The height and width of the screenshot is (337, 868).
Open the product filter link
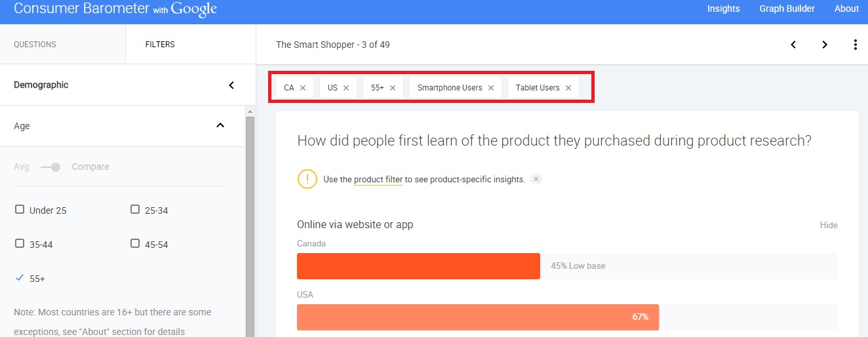pyautogui.click(x=378, y=180)
